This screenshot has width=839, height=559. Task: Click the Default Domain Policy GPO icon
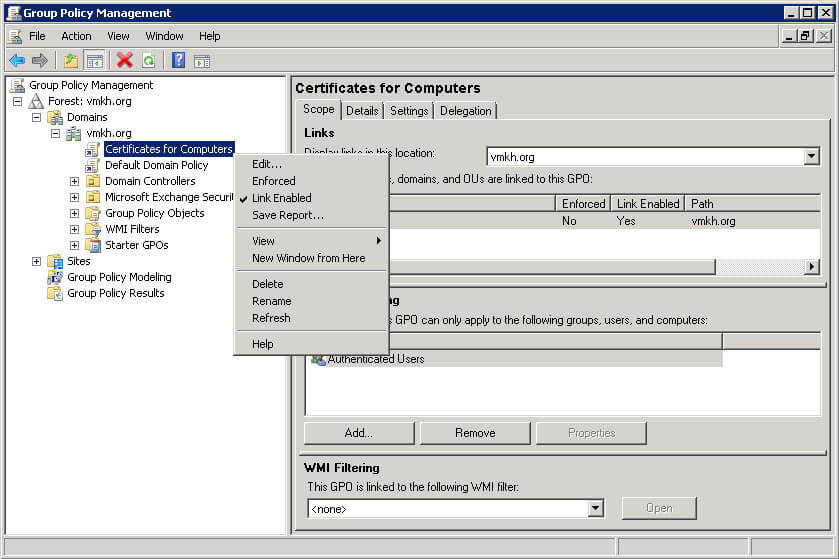[x=93, y=165]
